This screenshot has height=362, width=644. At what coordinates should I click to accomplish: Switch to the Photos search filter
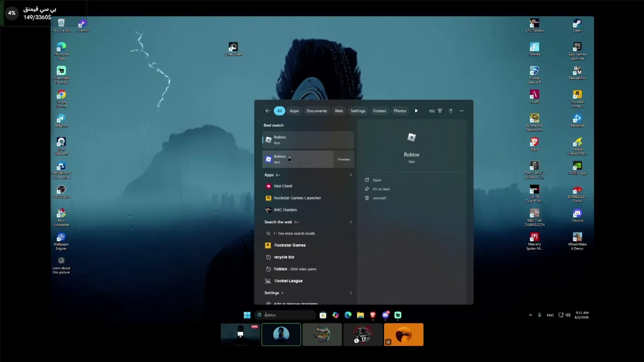(400, 111)
